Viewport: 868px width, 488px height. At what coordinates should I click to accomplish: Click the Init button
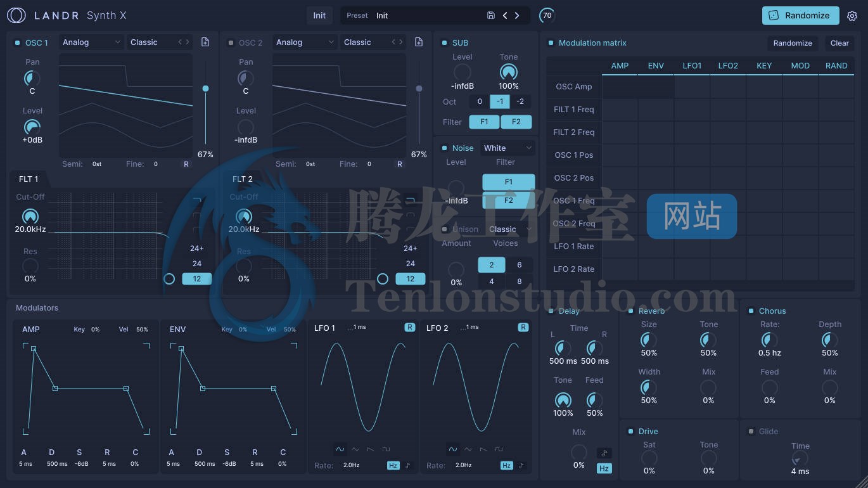(x=319, y=15)
